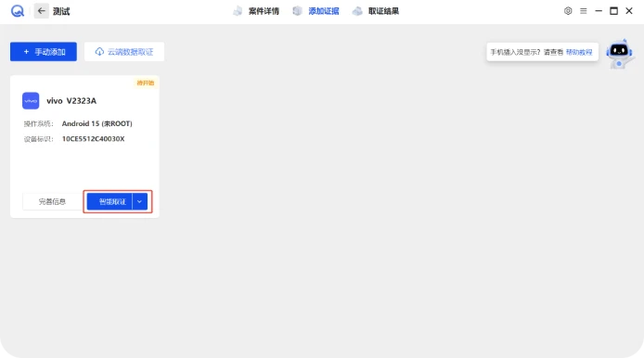Open settings gear icon
Viewport: 644px width, 358px height.
[x=568, y=11]
